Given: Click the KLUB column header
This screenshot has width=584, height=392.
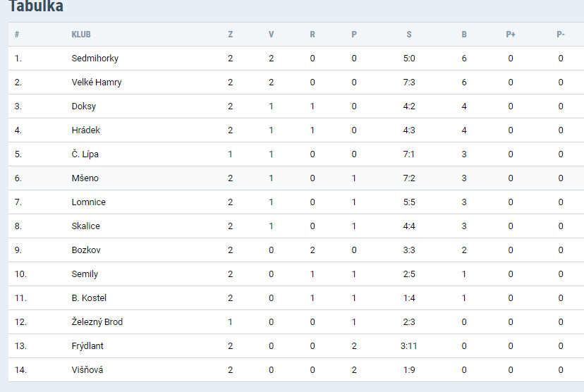Looking at the screenshot, I should coord(81,35).
